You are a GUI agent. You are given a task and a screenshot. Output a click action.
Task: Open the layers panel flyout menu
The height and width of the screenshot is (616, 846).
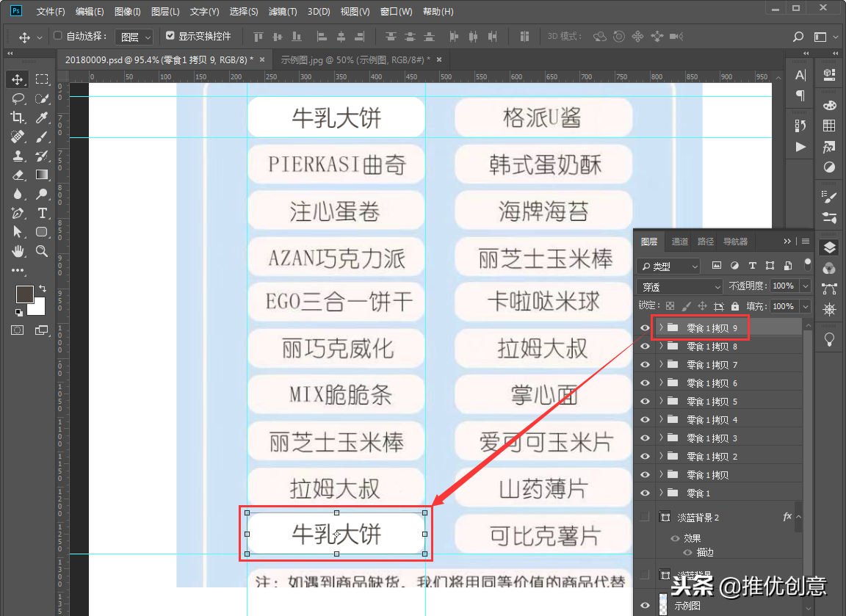(806, 241)
